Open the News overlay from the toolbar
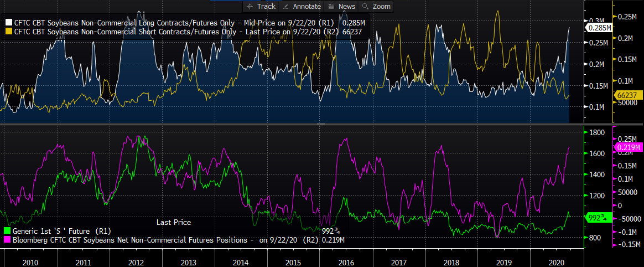 click(341, 7)
